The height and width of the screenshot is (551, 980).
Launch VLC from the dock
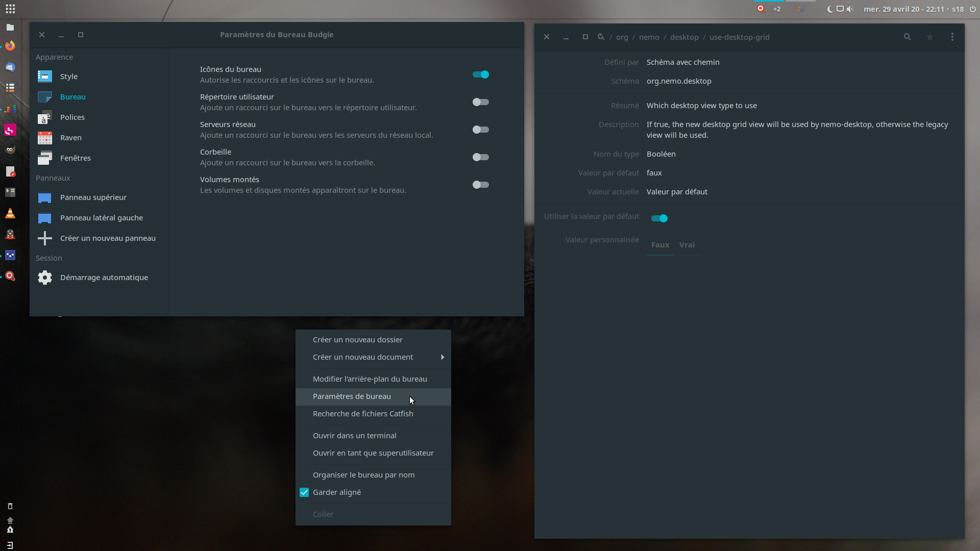click(x=10, y=213)
